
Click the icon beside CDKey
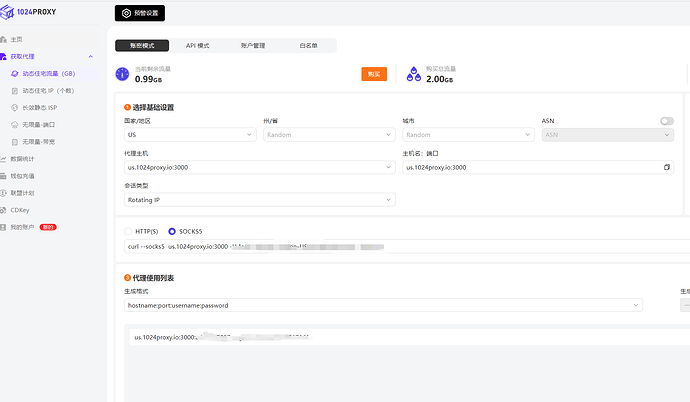pos(4,210)
